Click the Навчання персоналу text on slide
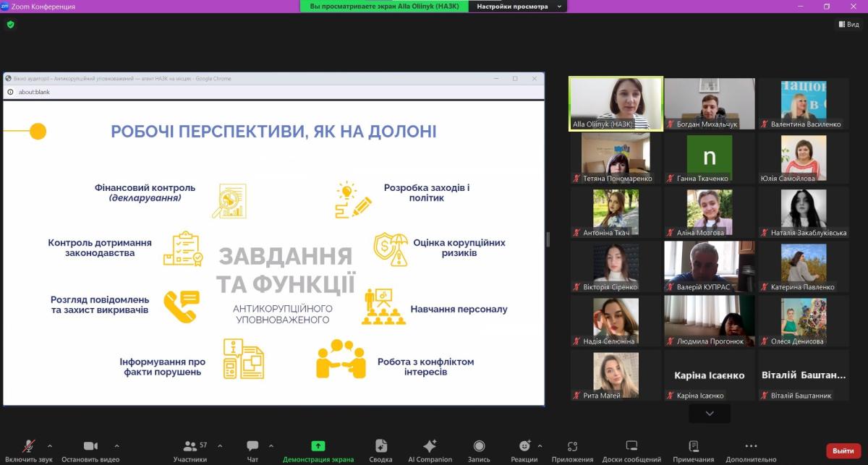This screenshot has width=868, height=465. coord(459,309)
